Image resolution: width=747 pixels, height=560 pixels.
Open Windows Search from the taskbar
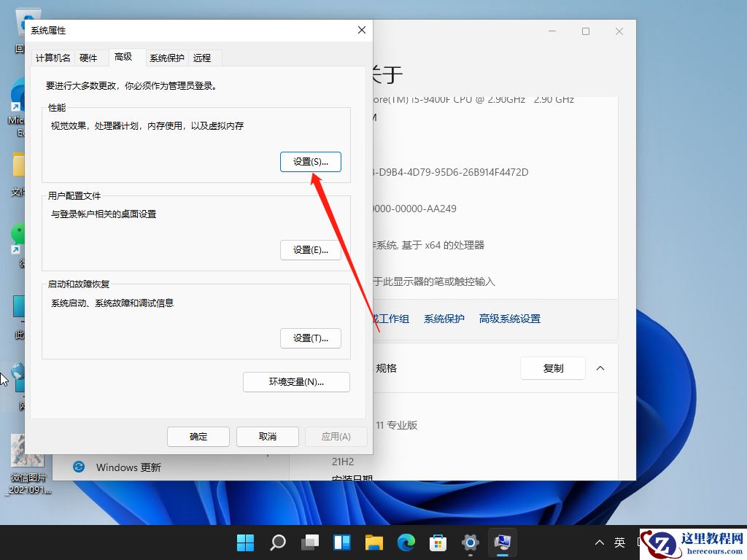tap(278, 542)
